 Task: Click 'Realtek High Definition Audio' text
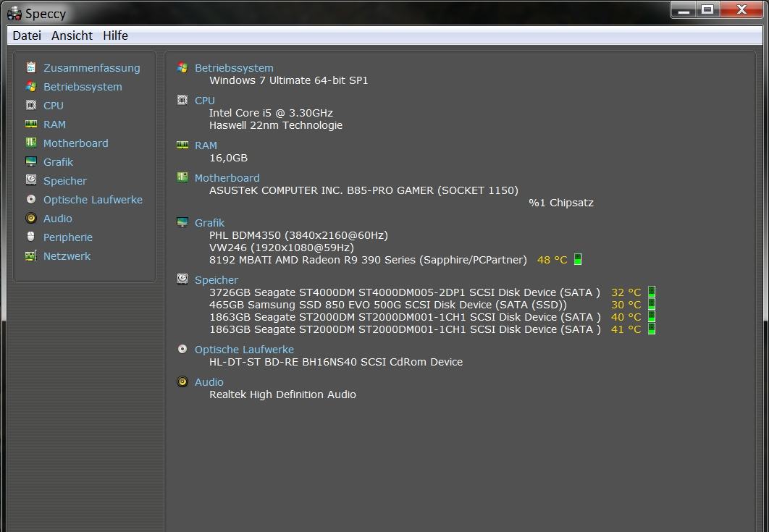282,394
